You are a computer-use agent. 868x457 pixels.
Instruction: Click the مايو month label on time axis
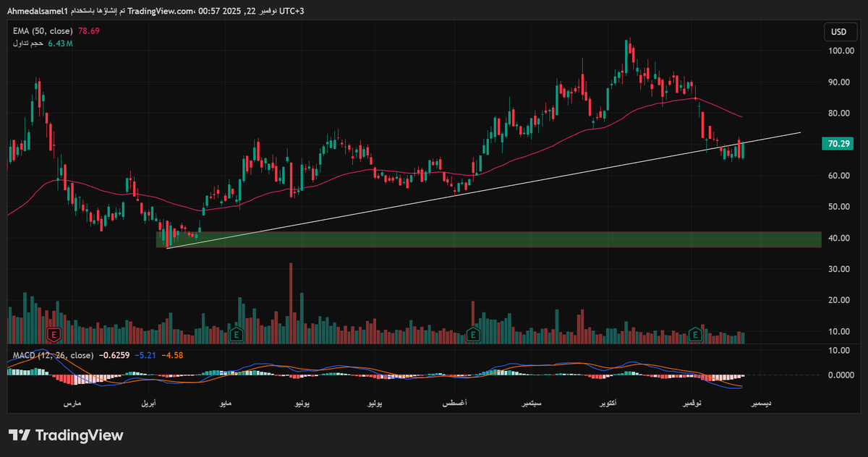click(x=226, y=402)
